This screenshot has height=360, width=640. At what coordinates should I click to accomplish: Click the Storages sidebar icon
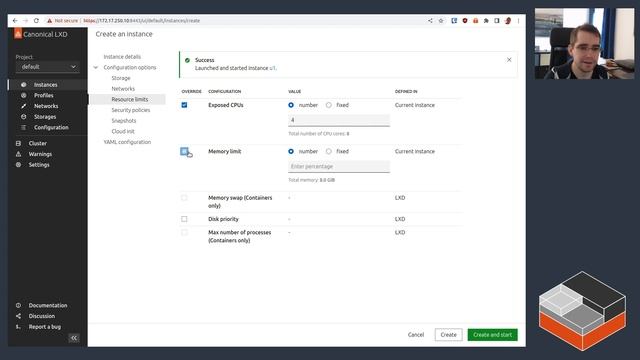(24, 117)
